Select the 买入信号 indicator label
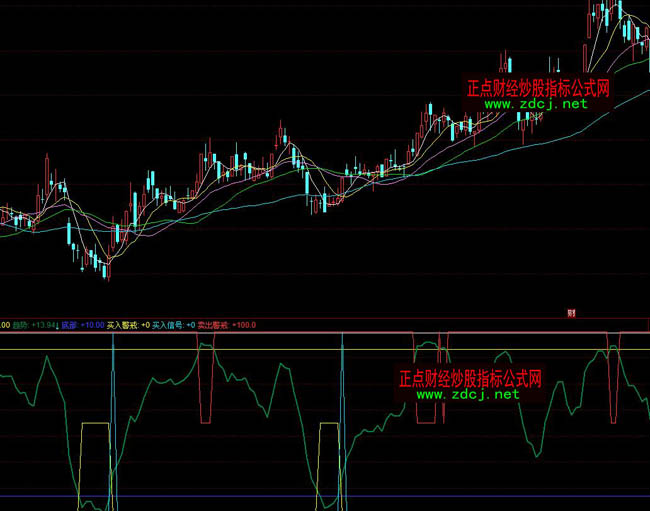Image resolution: width=650 pixels, height=511 pixels. click(170, 324)
